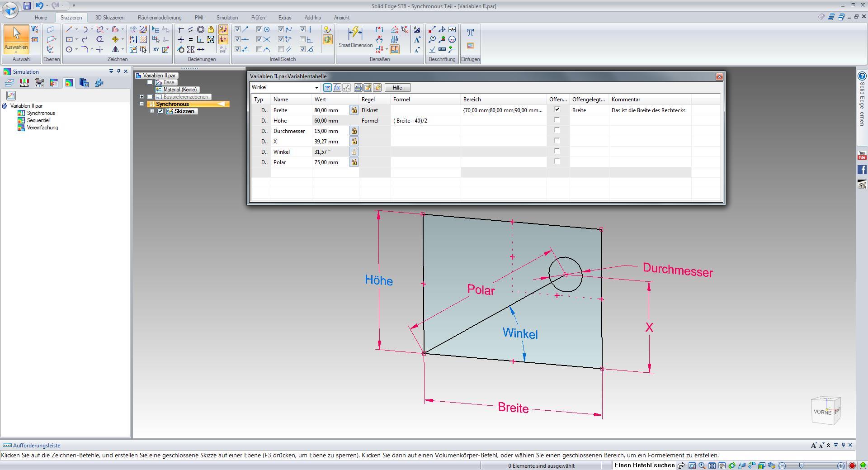This screenshot has height=470, width=868.
Task: Click the filter icon in Variablentabelle
Action: (327, 87)
